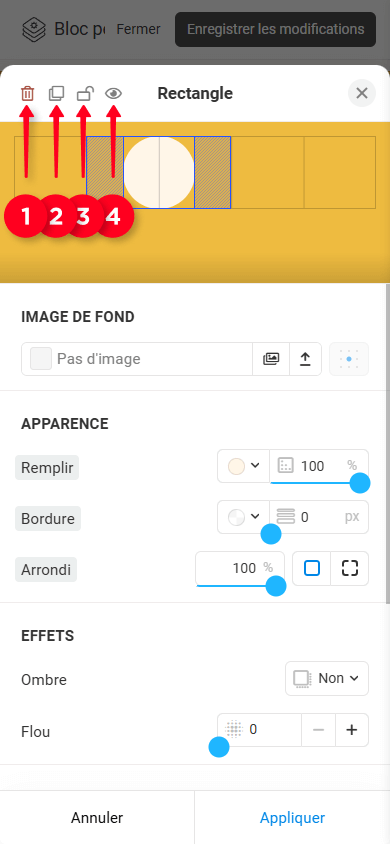Decrease Flou blur with minus button

tap(318, 730)
